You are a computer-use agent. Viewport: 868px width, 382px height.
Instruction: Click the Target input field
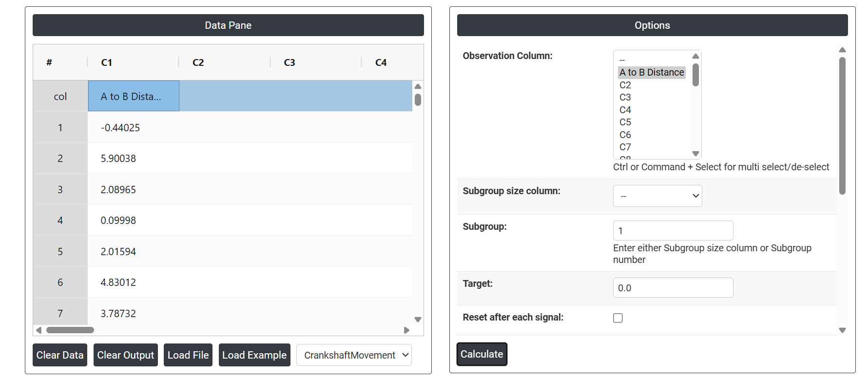click(x=673, y=288)
